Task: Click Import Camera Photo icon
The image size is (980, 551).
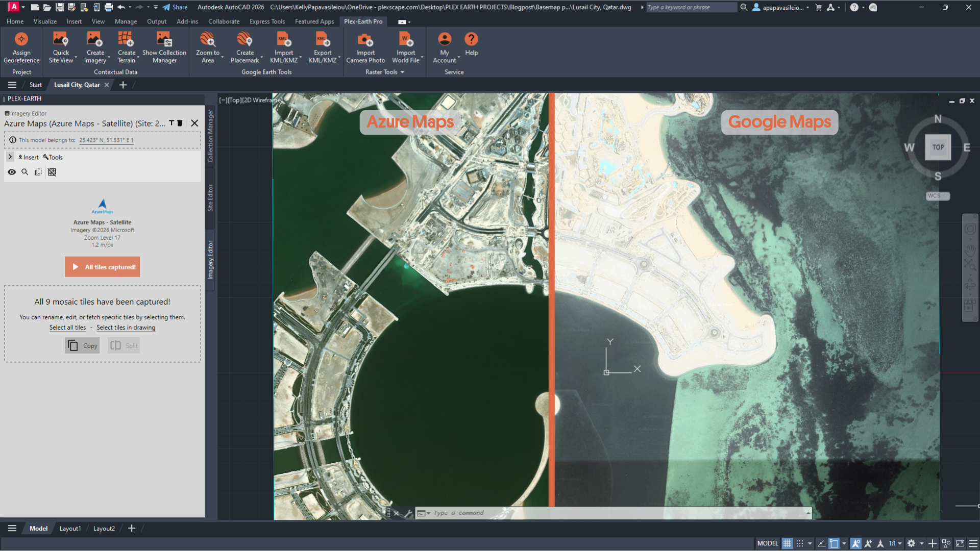Action: (365, 40)
